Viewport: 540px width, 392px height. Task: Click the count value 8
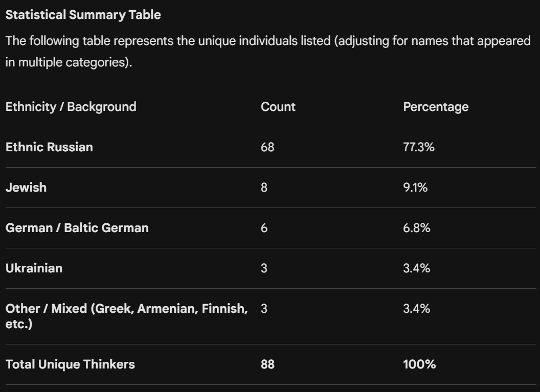tap(264, 188)
